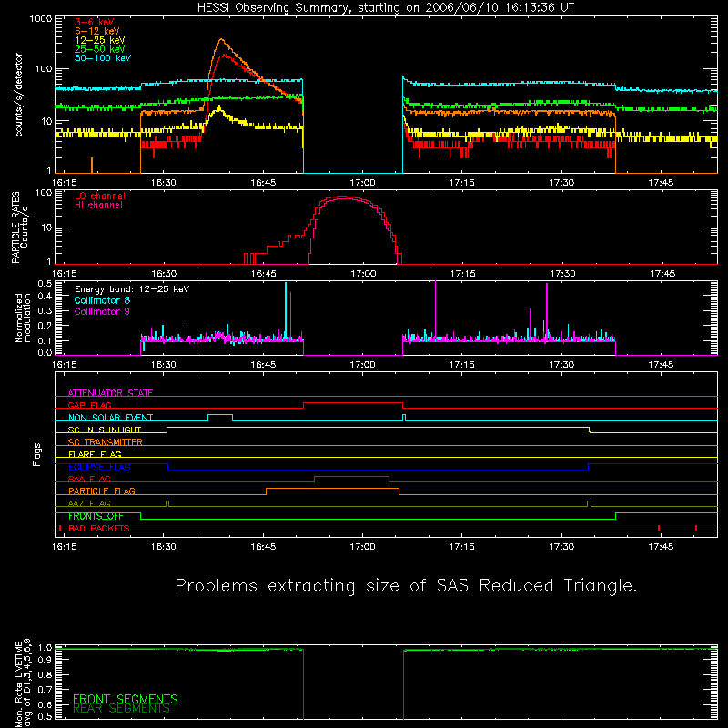The height and width of the screenshot is (728, 728).
Task: Click the LO channel legend label
Action: pos(100,196)
